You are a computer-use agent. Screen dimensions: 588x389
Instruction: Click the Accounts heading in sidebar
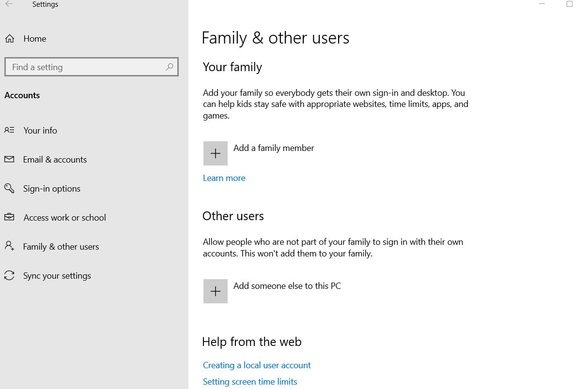[x=22, y=95]
